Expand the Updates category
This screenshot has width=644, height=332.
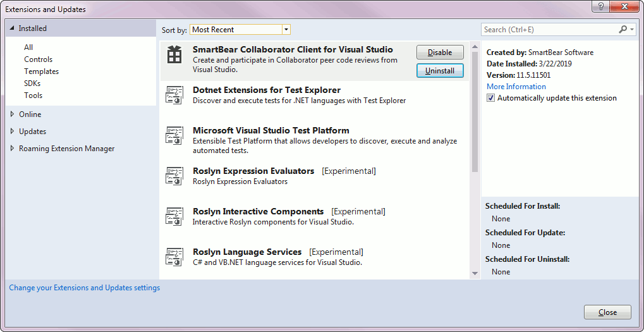point(13,132)
